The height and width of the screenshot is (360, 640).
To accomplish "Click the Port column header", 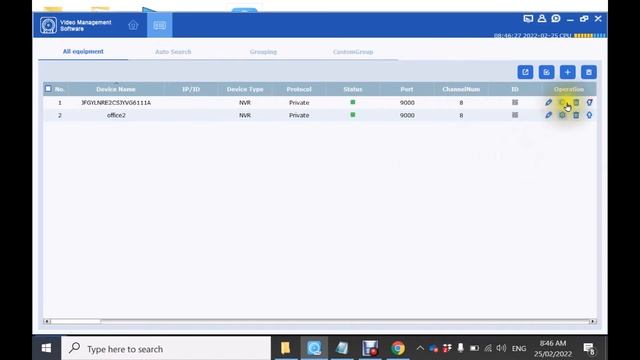I will click(x=407, y=89).
